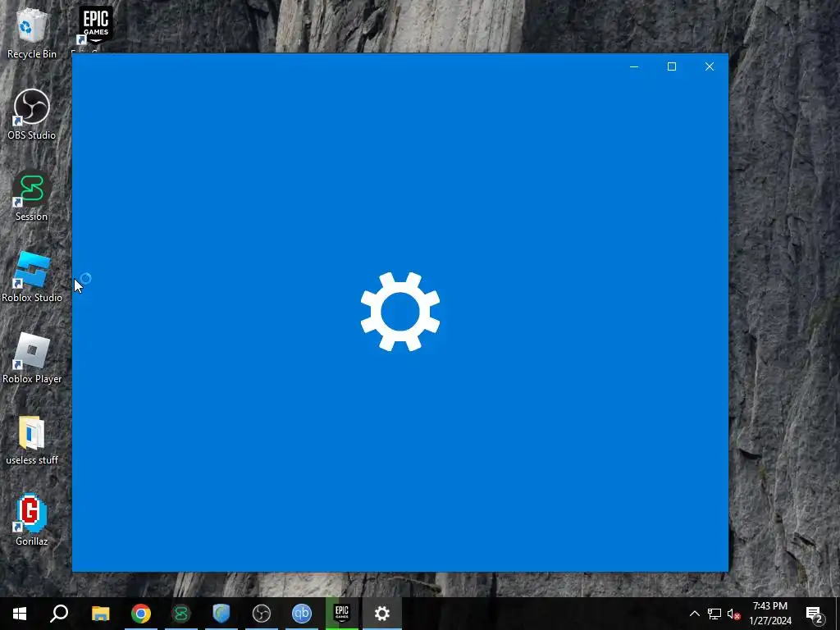Switch to Session app in taskbar
840x630 pixels.
(x=181, y=614)
